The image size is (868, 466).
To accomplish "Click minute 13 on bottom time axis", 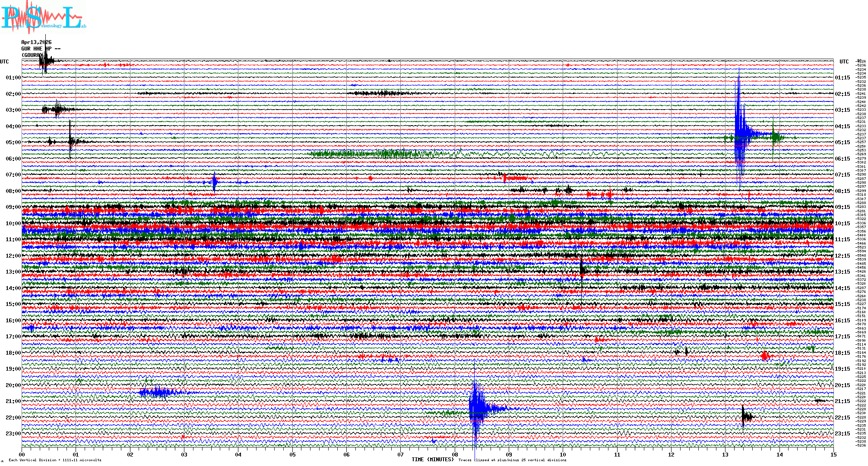I will coord(725,455).
